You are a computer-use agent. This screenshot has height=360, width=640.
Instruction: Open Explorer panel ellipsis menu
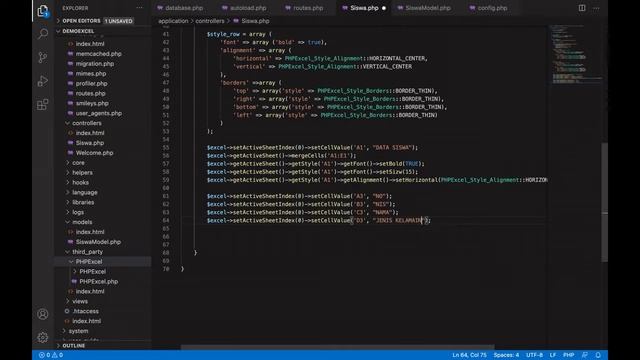click(140, 8)
